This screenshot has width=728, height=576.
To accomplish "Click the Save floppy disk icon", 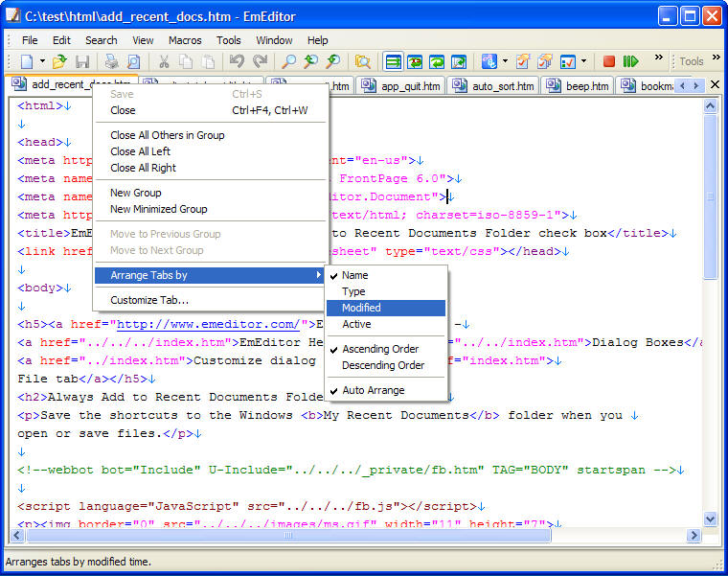I will click(x=82, y=61).
